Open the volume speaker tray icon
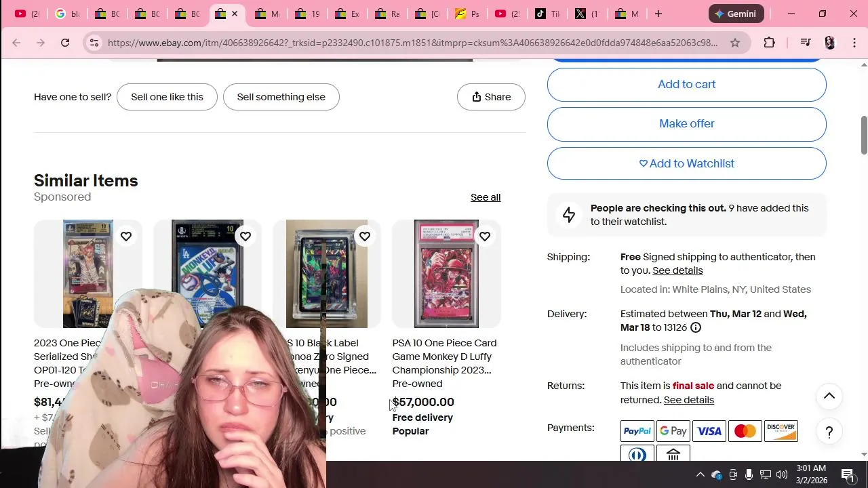868x488 pixels. click(781, 474)
